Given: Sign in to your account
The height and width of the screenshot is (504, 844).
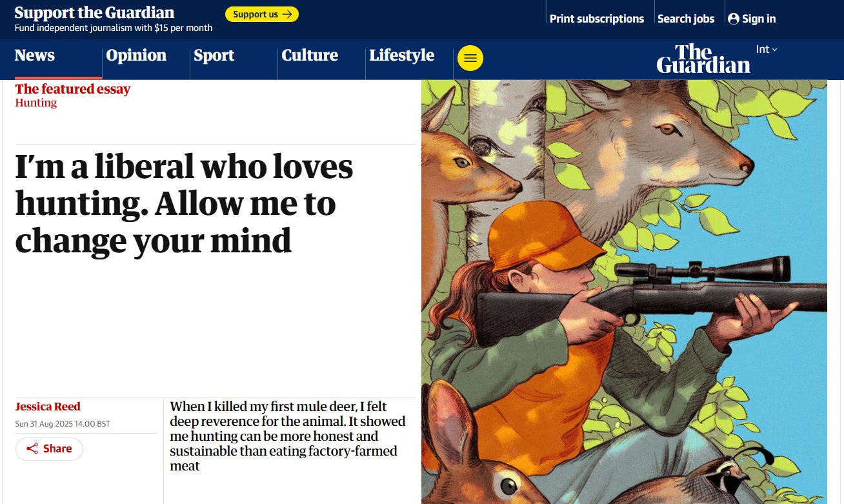Looking at the screenshot, I should click(x=752, y=19).
